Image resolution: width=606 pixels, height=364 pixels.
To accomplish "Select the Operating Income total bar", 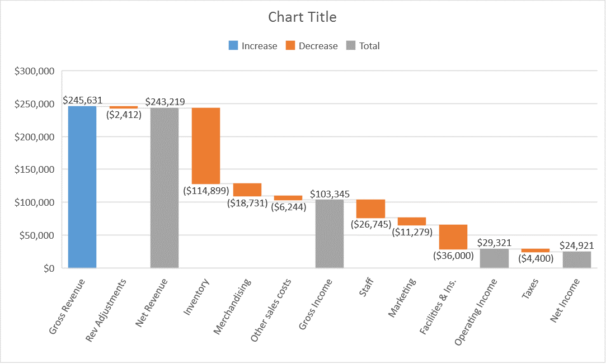I will tap(494, 258).
